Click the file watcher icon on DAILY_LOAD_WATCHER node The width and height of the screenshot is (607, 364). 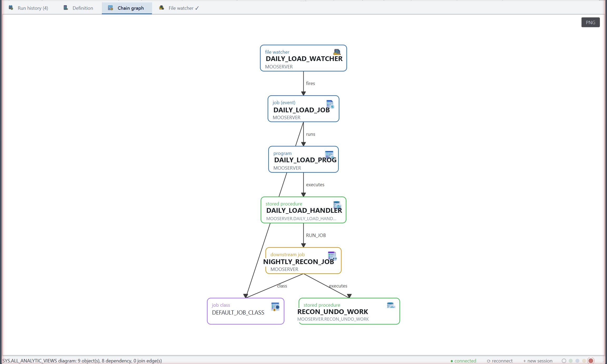click(337, 52)
